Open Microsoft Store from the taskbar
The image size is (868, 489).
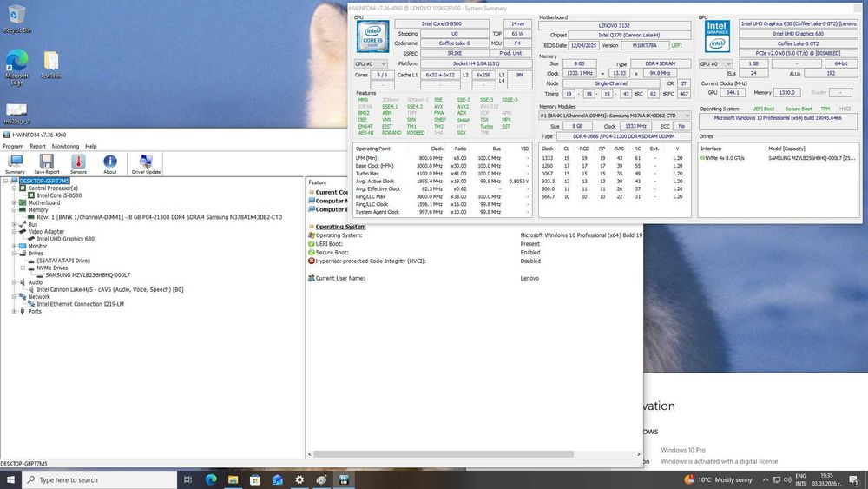point(255,479)
